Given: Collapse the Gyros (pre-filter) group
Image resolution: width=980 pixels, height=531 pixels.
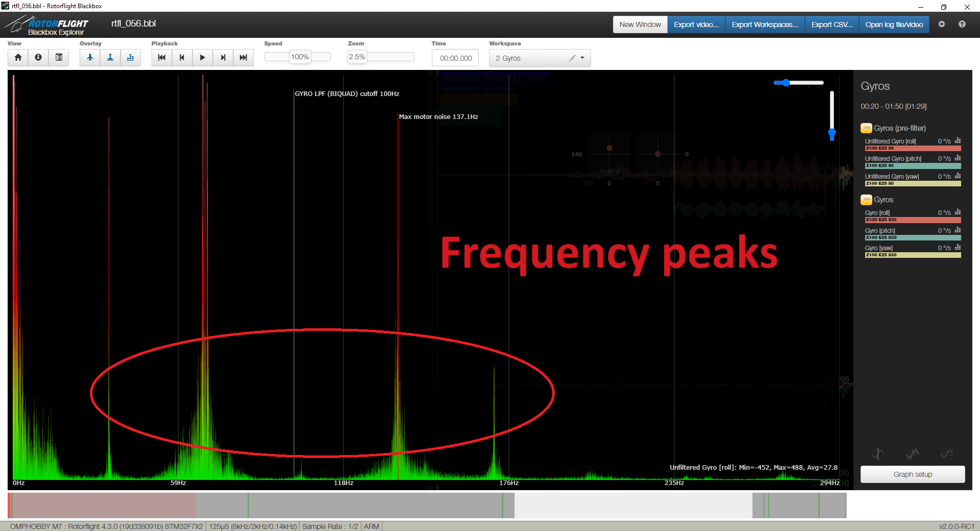Looking at the screenshot, I should pyautogui.click(x=866, y=128).
